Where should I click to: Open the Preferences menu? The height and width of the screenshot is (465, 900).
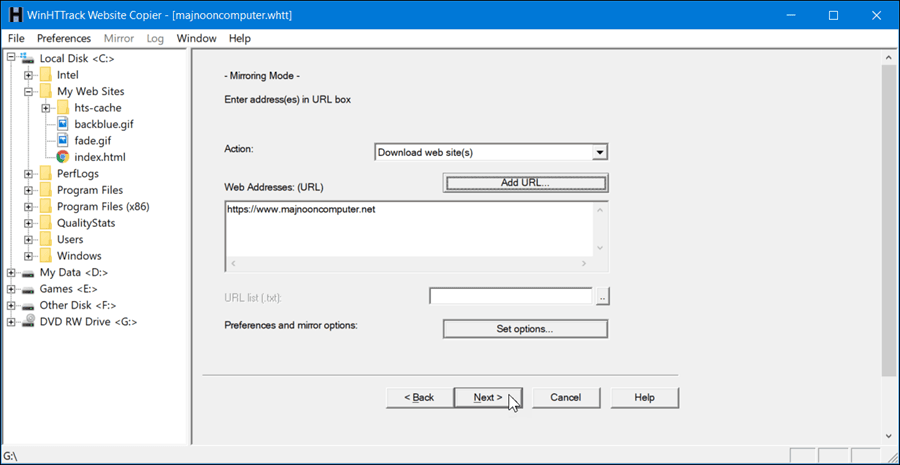coord(64,38)
